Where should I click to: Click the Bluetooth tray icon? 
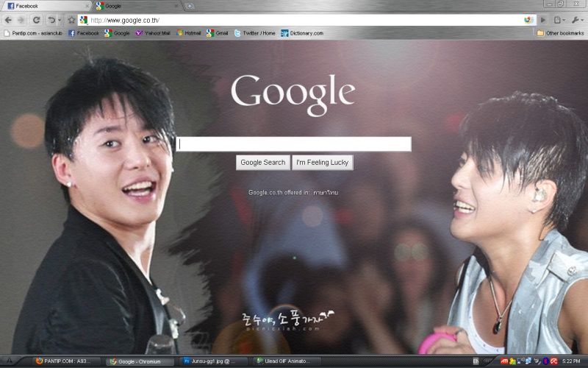(545, 361)
